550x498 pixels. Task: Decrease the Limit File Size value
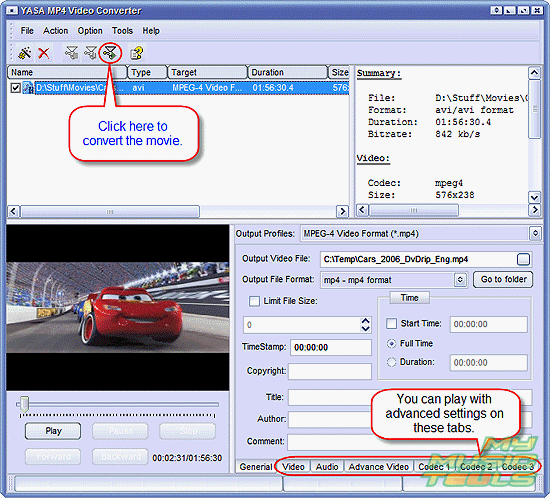(x=365, y=329)
